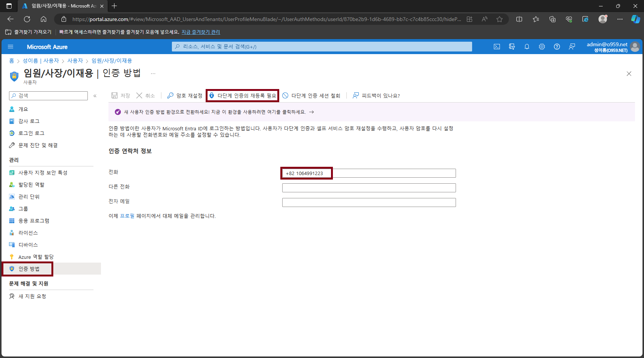Open the help pane question mark icon

coord(557,47)
